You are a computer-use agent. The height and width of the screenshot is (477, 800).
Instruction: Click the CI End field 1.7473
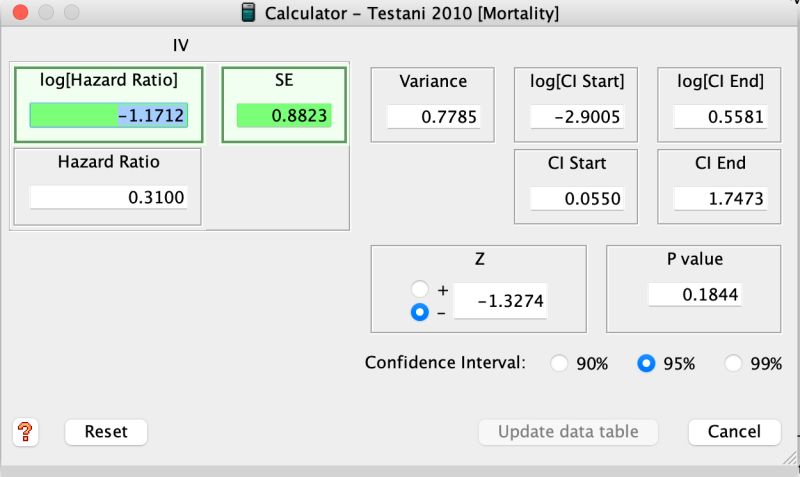pos(720,198)
